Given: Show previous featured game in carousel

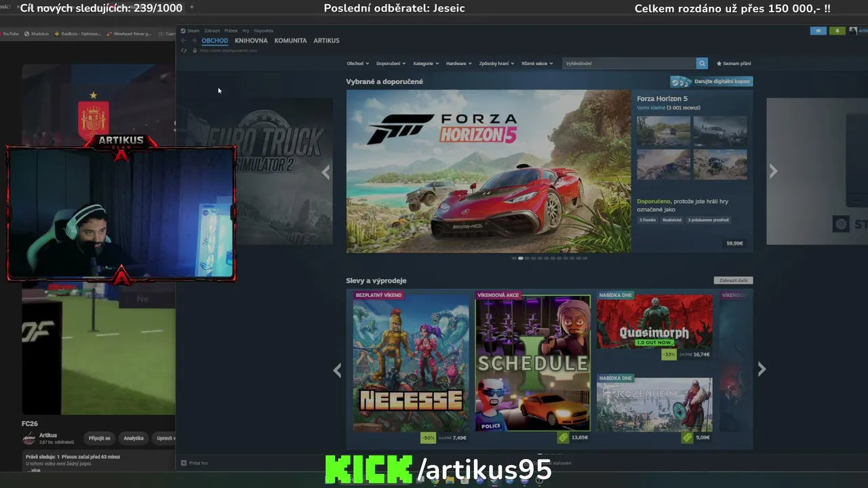Looking at the screenshot, I should click(x=325, y=172).
